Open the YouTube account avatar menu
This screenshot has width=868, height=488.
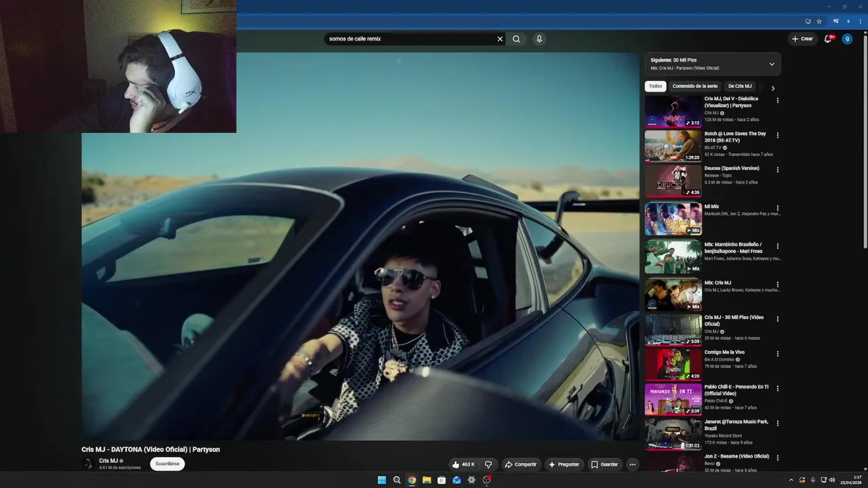[847, 39]
